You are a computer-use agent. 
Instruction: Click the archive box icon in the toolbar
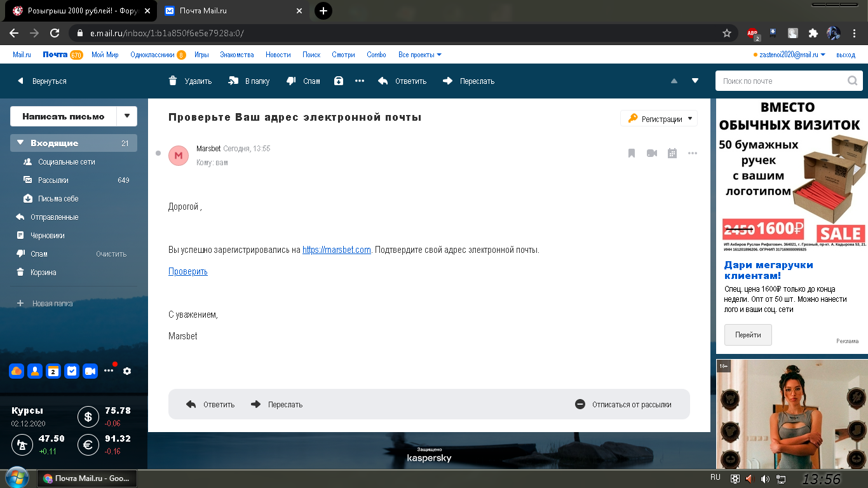point(339,81)
